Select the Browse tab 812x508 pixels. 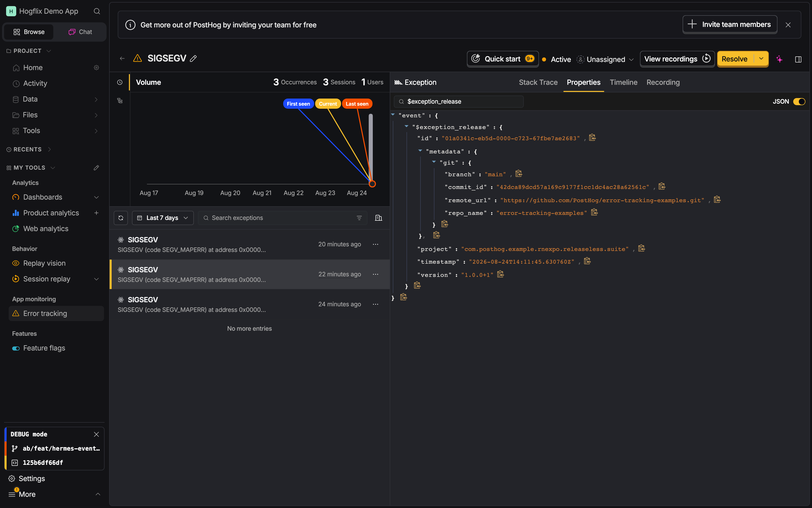point(29,32)
